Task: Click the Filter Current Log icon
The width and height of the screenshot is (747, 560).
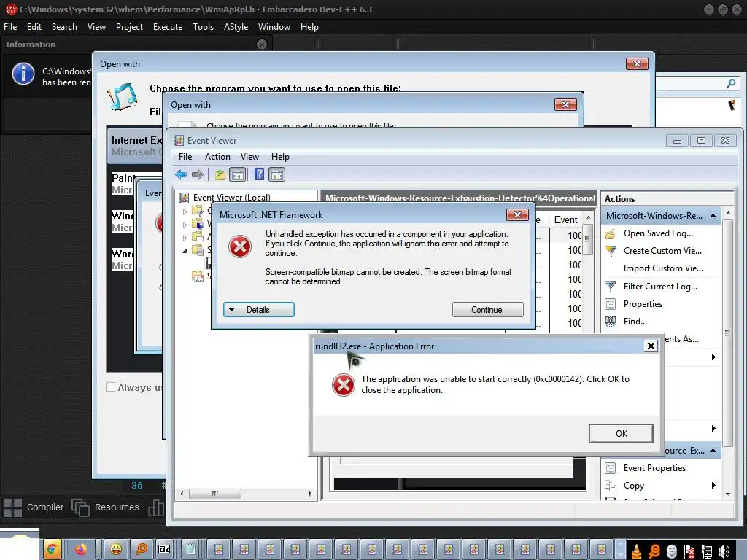Action: tap(611, 287)
